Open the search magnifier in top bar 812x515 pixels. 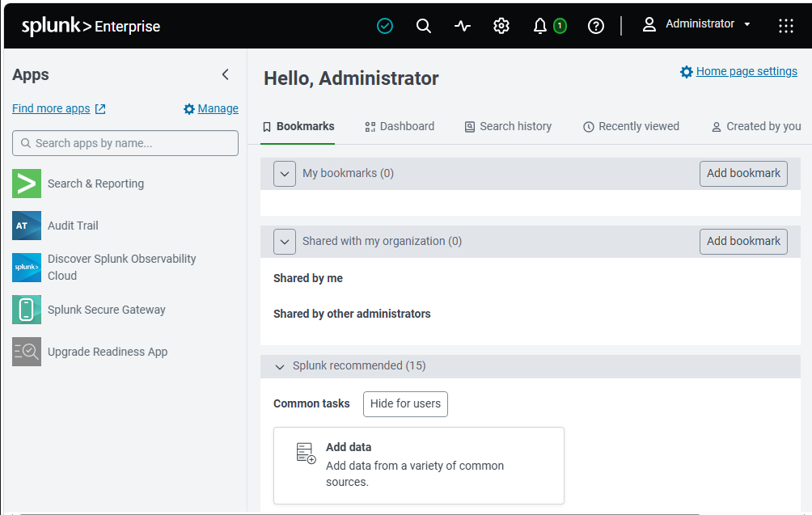point(424,25)
